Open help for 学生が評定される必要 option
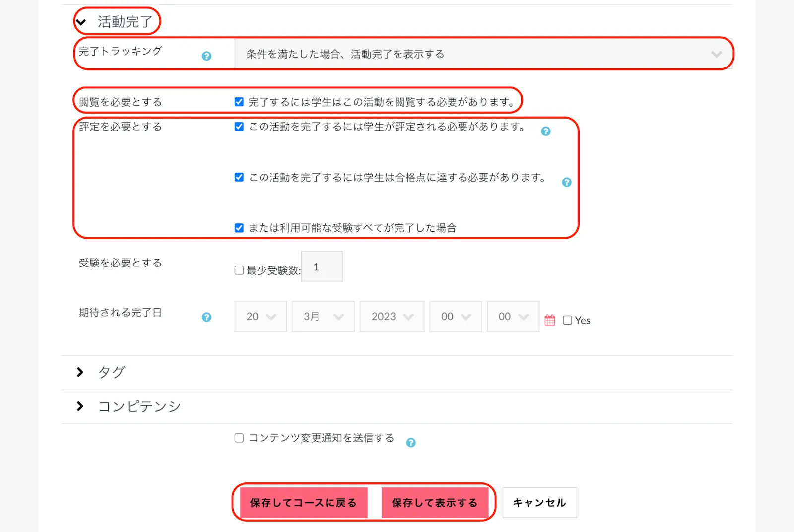Viewport: 794px width, 532px height. [545, 132]
